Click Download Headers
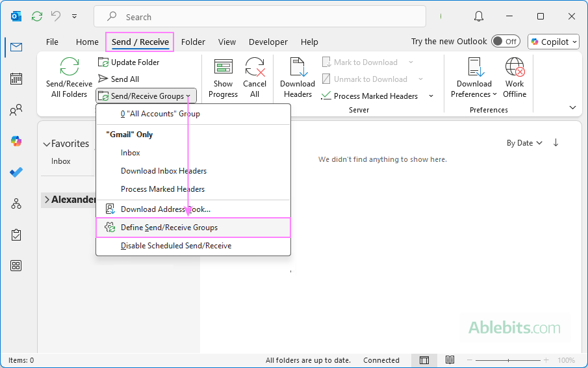Image resolution: width=588 pixels, height=368 pixels. point(298,77)
